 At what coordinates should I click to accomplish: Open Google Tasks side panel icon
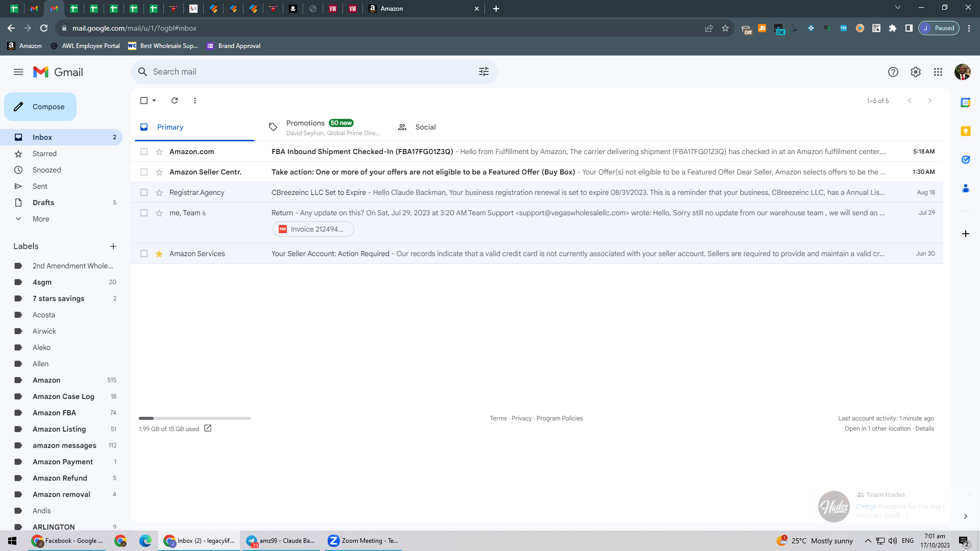coord(966,160)
